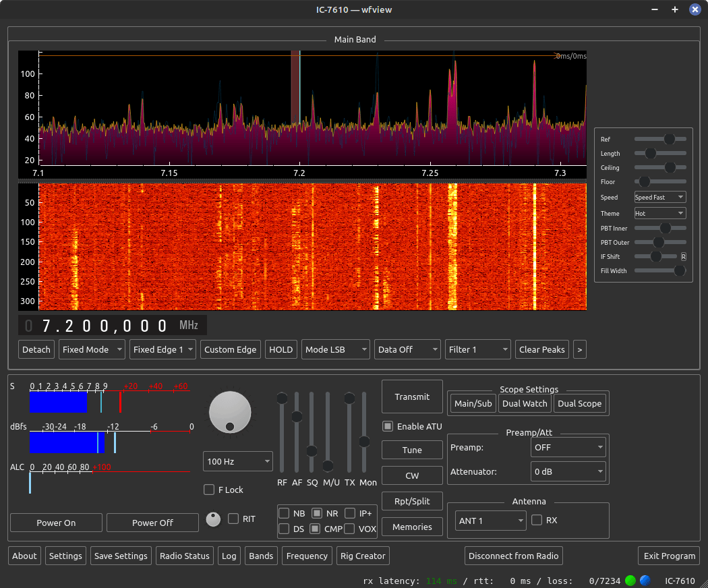Click the Custom Edge button
Image resolution: width=708 pixels, height=588 pixels.
pyautogui.click(x=231, y=349)
